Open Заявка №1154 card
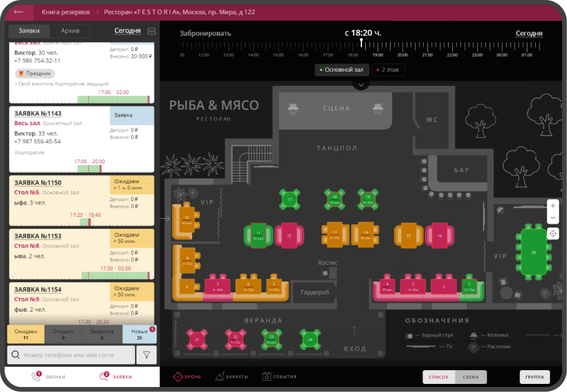The width and height of the screenshot is (567, 392). pos(82,303)
